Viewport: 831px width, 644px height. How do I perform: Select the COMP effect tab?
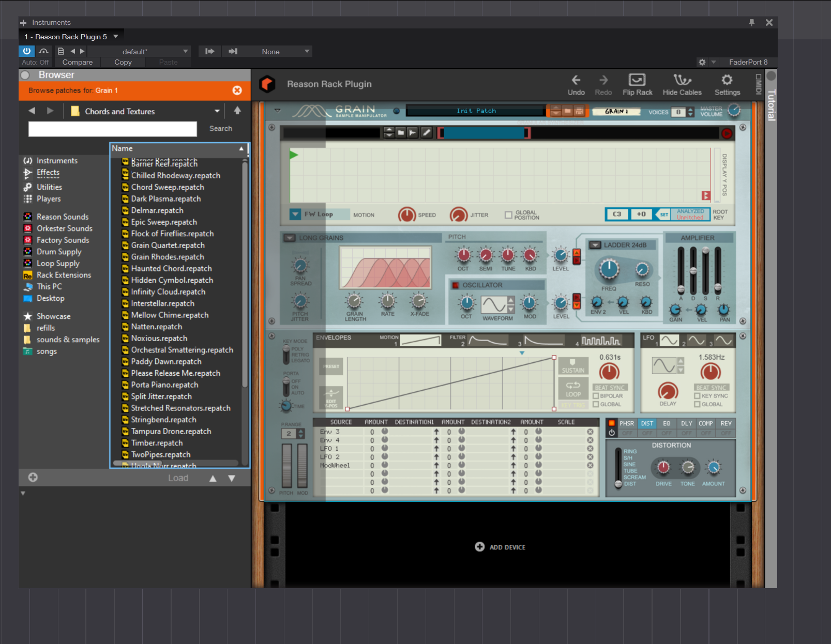706,423
